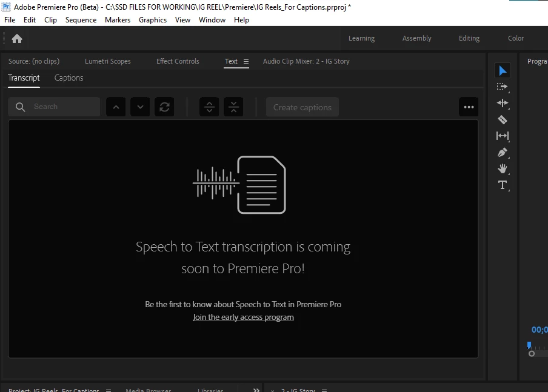The width and height of the screenshot is (548, 392).
Task: Select the Track Select Forward tool
Action: [x=503, y=87]
